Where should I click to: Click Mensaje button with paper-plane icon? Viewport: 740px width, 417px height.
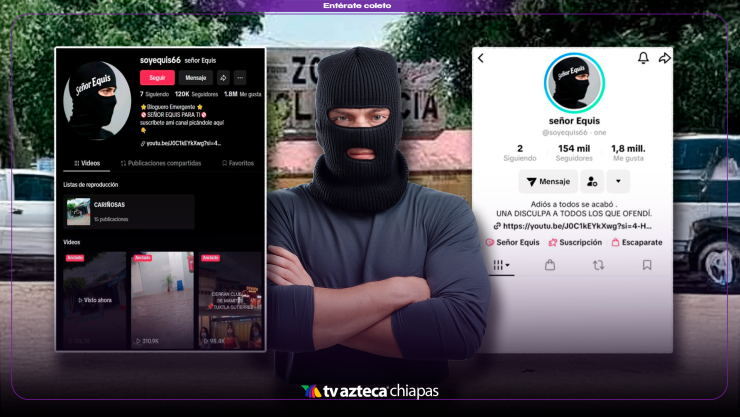(547, 181)
